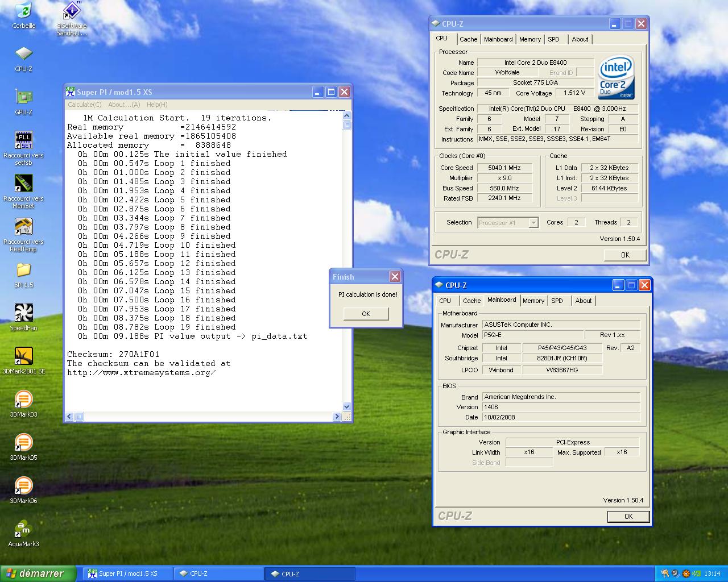The width and height of the screenshot is (728, 582).
Task: Click the Super PI title bar icon
Action: coord(71,92)
